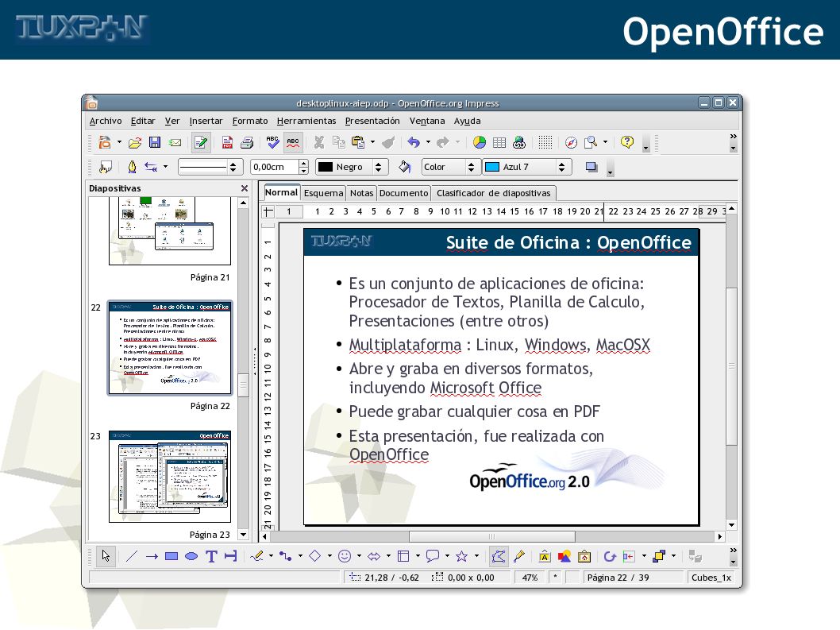Increase line width with stepper arrow
The width and height of the screenshot is (840, 630).
(304, 163)
